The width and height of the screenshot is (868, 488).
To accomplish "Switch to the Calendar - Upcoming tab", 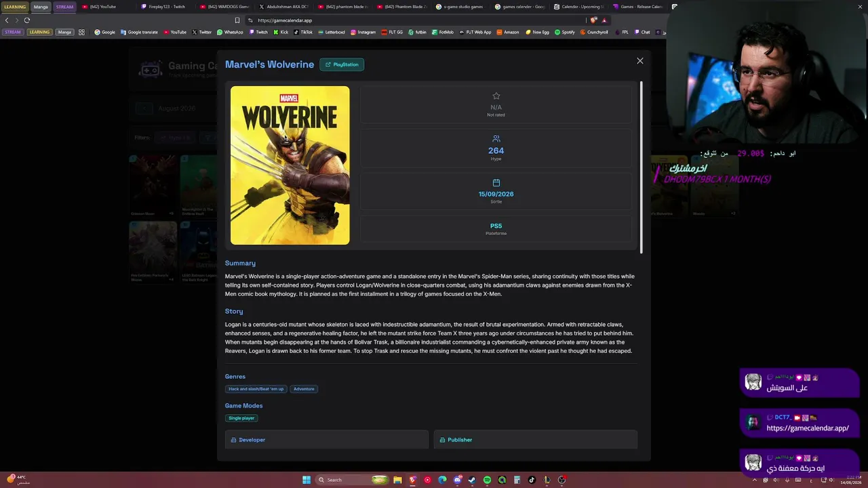I will (x=580, y=7).
